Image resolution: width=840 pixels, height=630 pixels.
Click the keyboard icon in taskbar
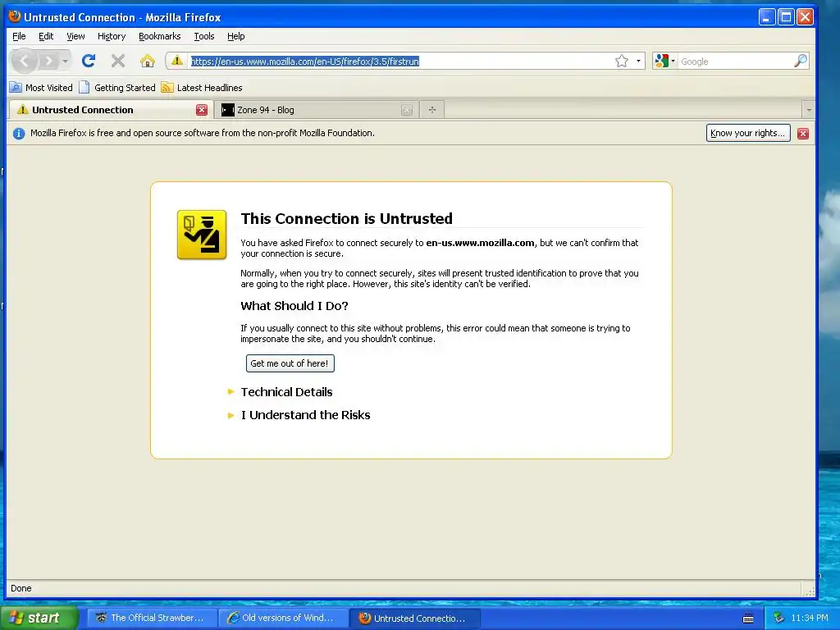(x=748, y=619)
